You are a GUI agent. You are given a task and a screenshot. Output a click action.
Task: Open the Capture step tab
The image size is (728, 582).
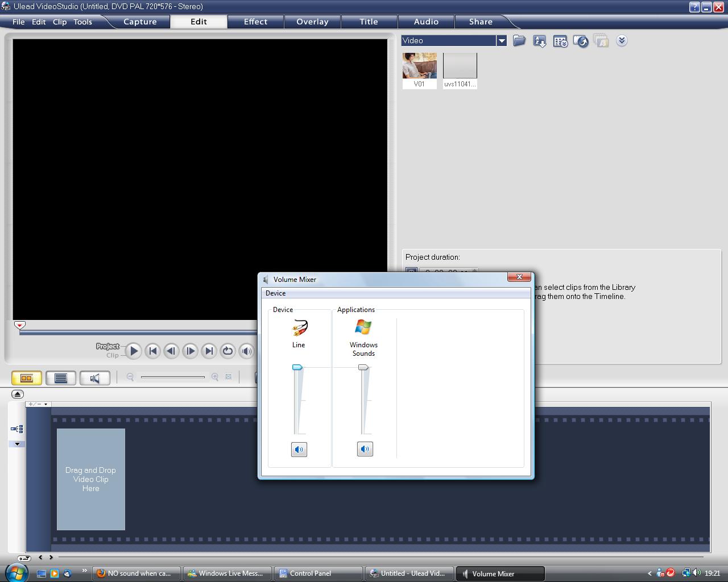140,22
